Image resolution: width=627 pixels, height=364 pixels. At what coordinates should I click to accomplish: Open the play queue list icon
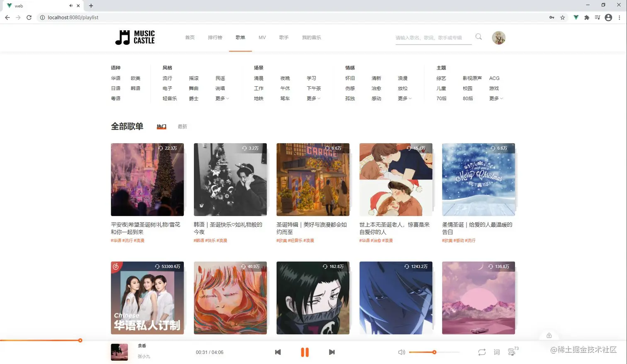(x=512, y=352)
